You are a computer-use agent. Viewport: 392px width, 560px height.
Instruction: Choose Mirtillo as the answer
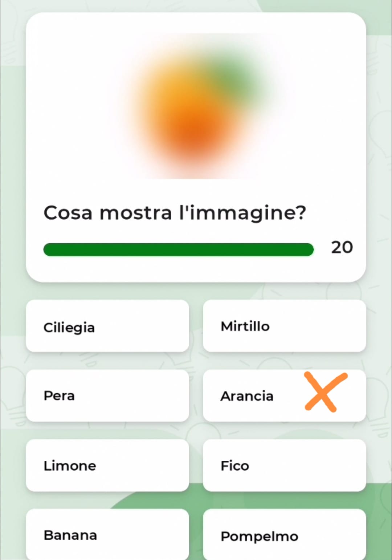[284, 326]
